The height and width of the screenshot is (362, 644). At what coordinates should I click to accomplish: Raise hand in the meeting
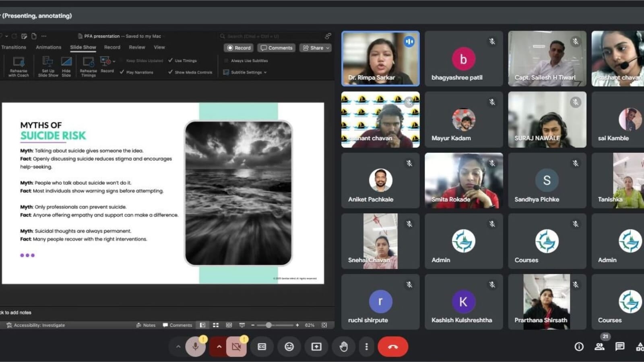coord(343,347)
